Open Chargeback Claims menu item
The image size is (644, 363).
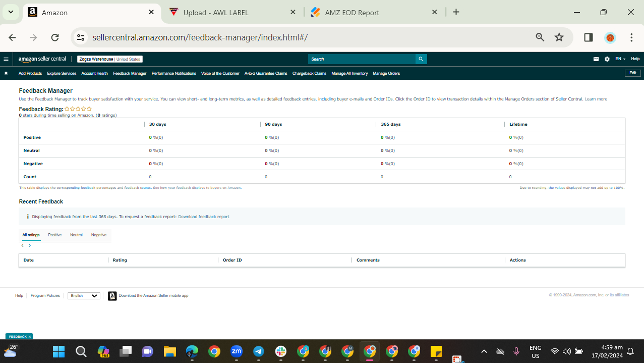(310, 73)
